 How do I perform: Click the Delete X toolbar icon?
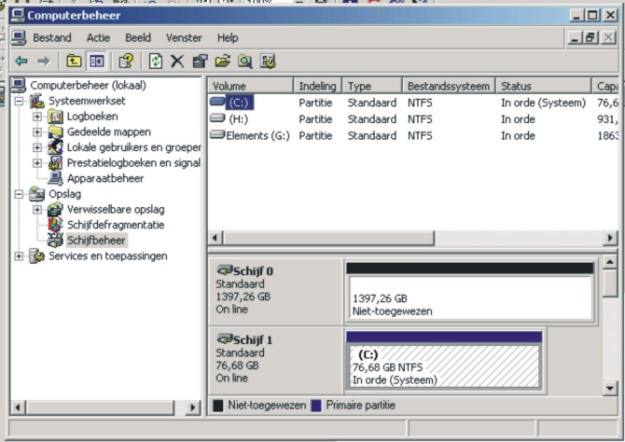[177, 61]
